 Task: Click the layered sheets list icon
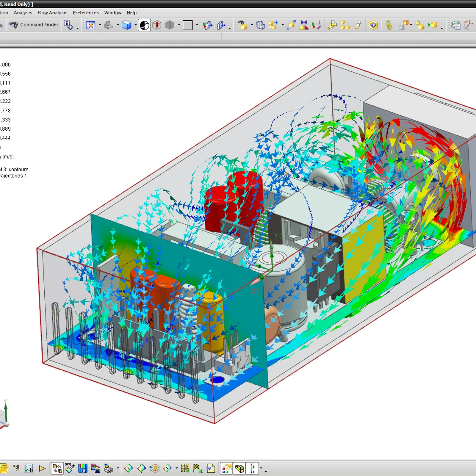(455, 25)
